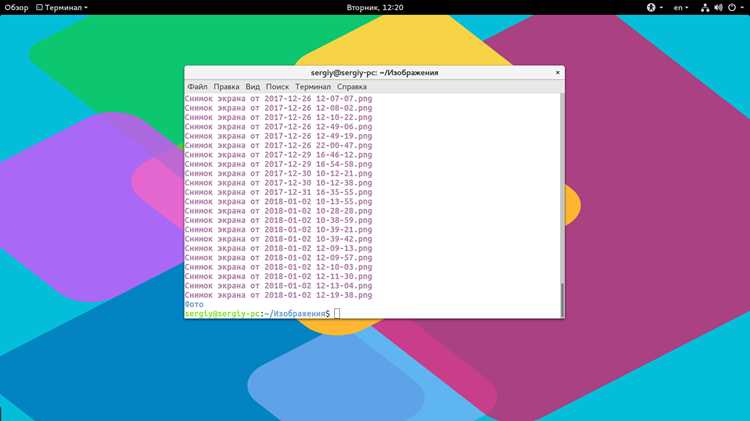
Task: Open the Вид menu
Action: click(x=253, y=87)
